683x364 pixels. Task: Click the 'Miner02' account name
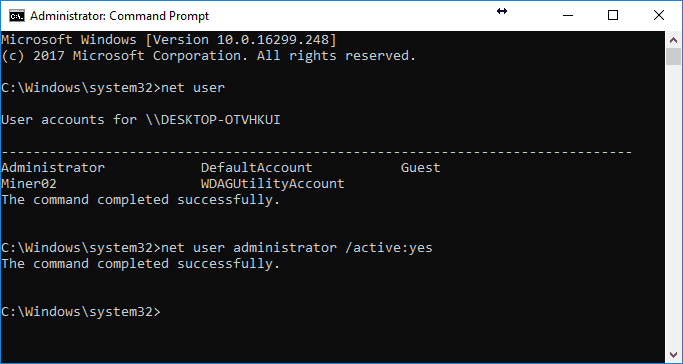(29, 184)
